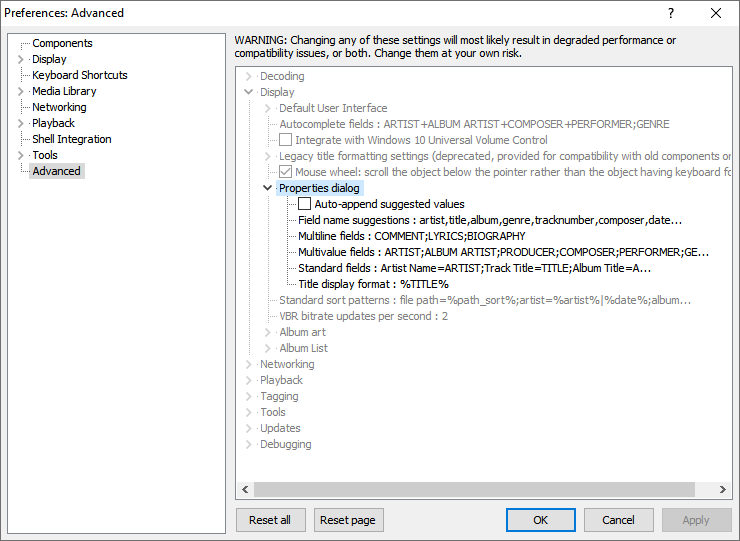Enable Windows 10 Universal Volume Control integration

pos(286,140)
